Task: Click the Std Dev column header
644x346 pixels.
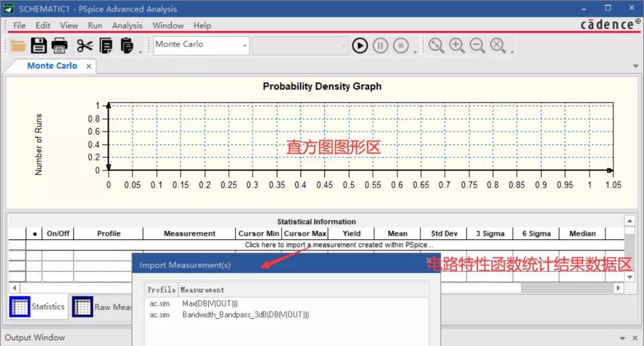Action: click(444, 233)
